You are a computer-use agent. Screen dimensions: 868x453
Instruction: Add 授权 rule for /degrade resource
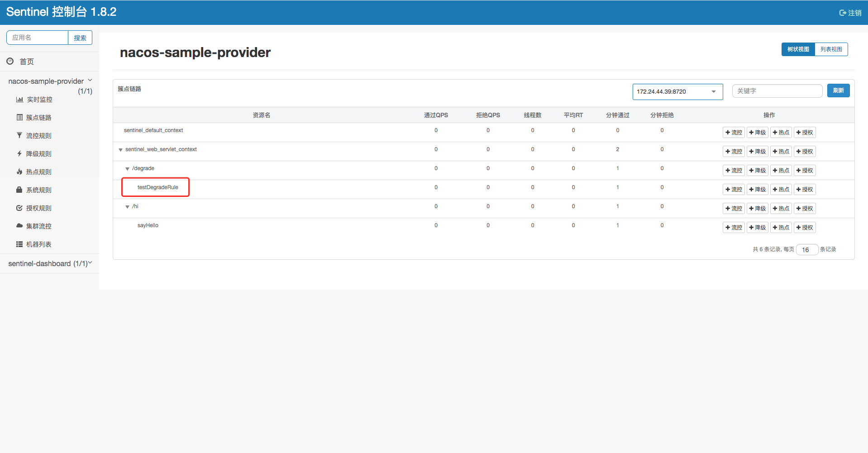pos(804,171)
